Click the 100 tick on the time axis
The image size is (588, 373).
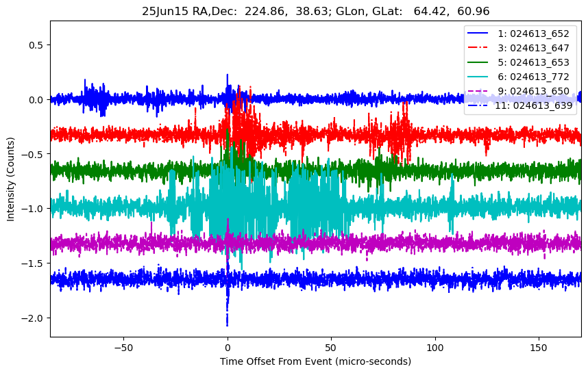pyautogui.click(x=435, y=345)
